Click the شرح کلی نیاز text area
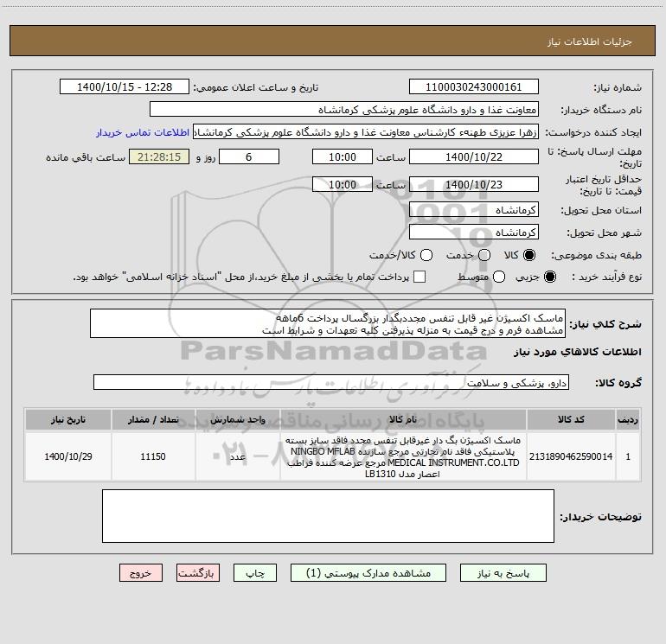Screen dimensions: 666x644 (328, 323)
